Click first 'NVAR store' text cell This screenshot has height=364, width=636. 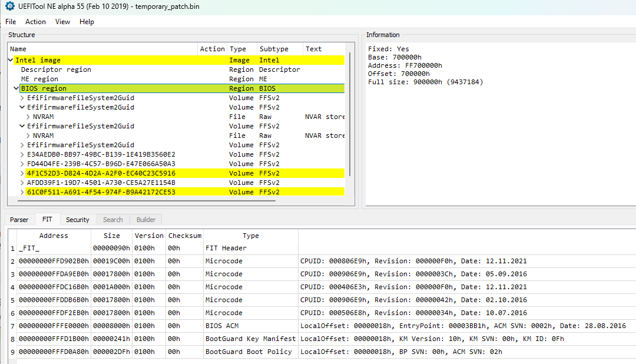point(324,117)
